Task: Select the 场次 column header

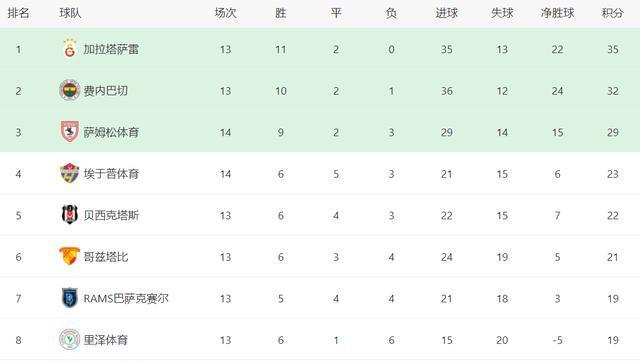Action: coord(225,13)
